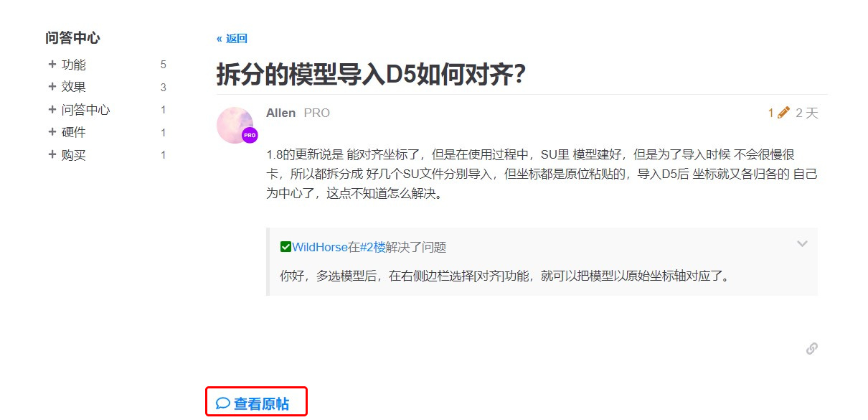Expand the 功能 category plus icon

(52, 64)
